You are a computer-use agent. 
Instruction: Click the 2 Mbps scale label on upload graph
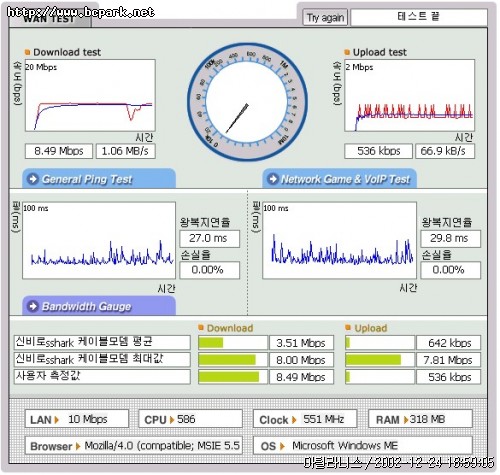(359, 67)
